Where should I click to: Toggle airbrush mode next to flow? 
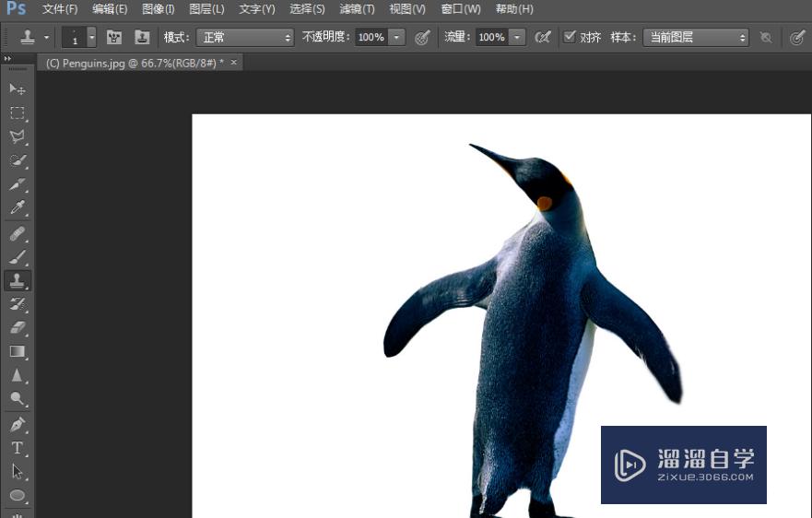[x=544, y=37]
